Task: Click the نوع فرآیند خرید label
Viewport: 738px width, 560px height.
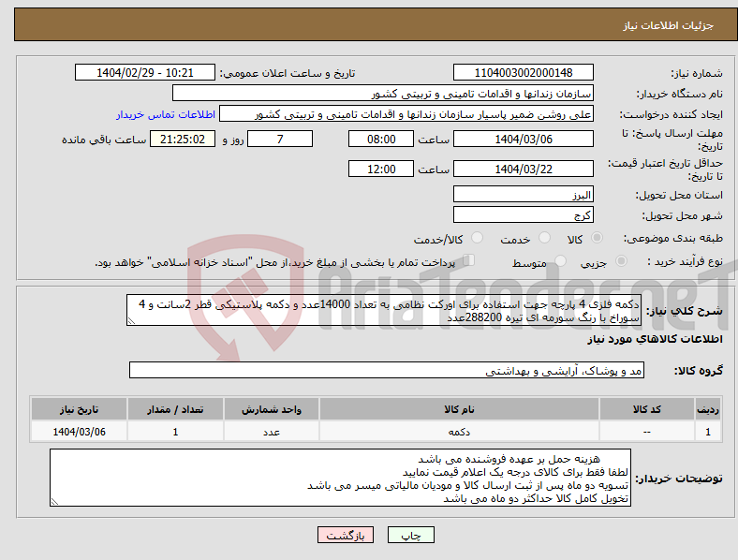Action: coord(686,261)
